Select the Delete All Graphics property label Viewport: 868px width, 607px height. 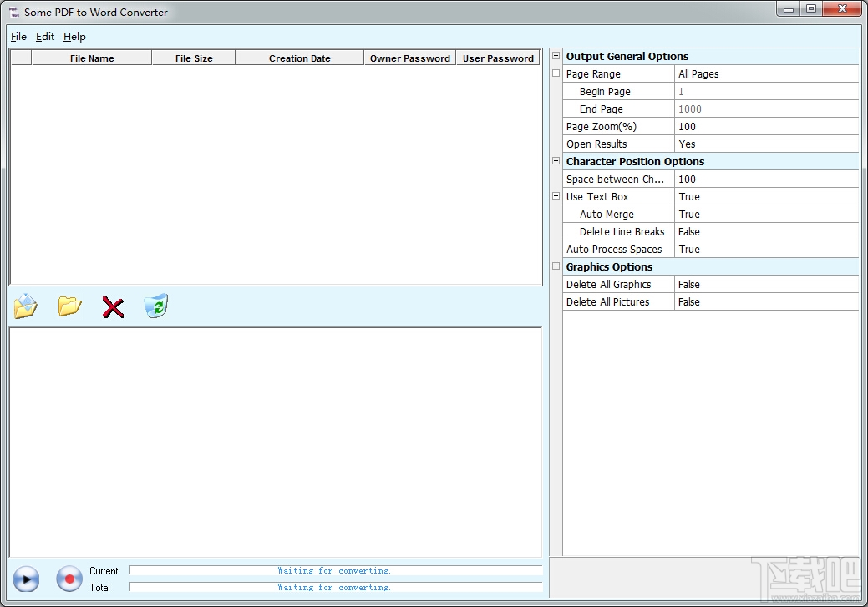tap(608, 285)
